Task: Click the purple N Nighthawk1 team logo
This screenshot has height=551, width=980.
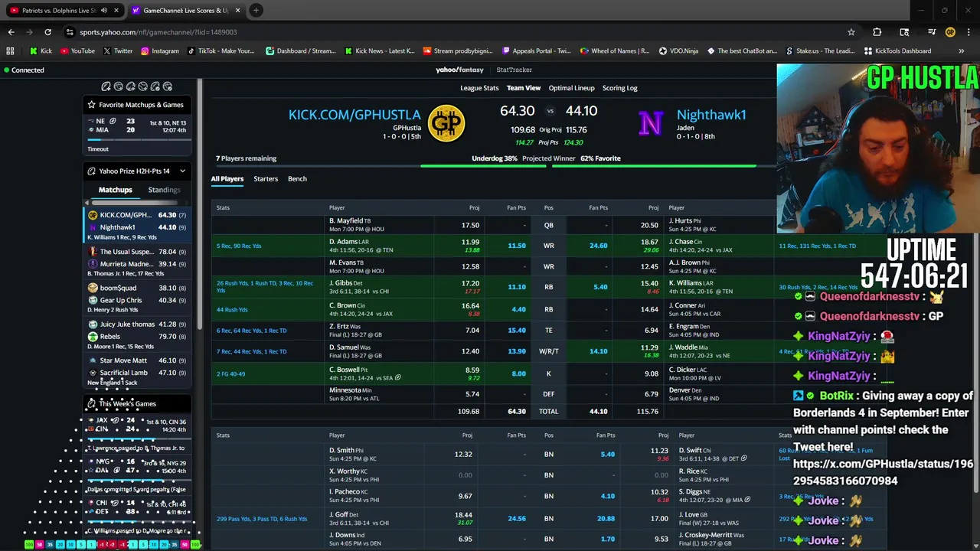Action: click(649, 123)
